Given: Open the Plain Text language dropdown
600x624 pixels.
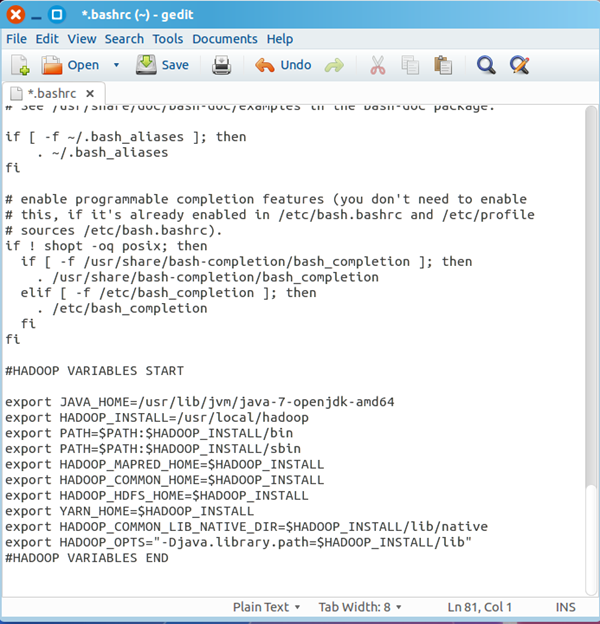Looking at the screenshot, I should [x=268, y=607].
